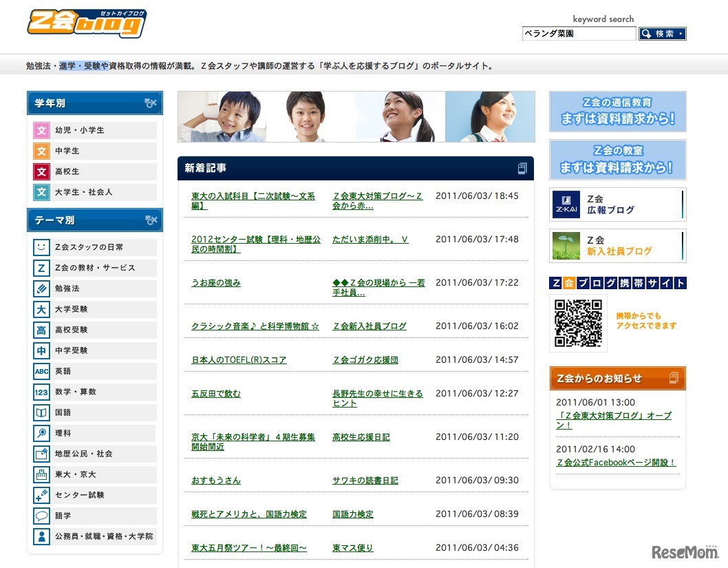The image size is (728, 568).
Task: Open 京大「未来の科学者」4期生募集 article
Action: click(253, 442)
